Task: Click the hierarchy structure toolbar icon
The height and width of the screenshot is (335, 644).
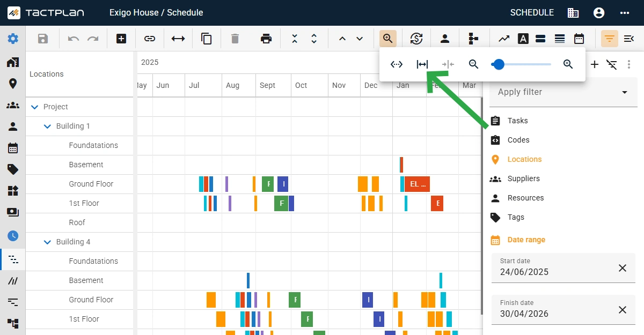Action: 473,39
